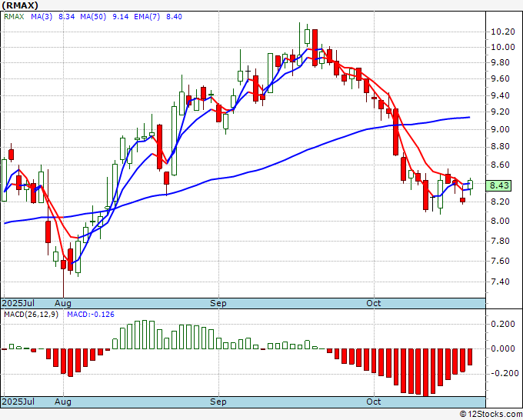
Task: Click Aug on the price chart date axis
Action: [x=63, y=303]
